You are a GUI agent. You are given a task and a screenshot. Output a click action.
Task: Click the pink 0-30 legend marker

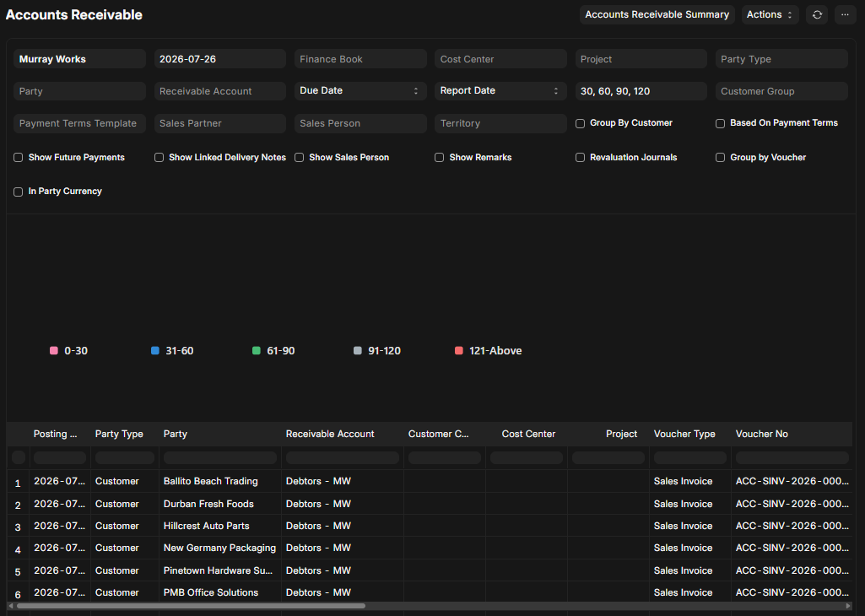coord(53,351)
